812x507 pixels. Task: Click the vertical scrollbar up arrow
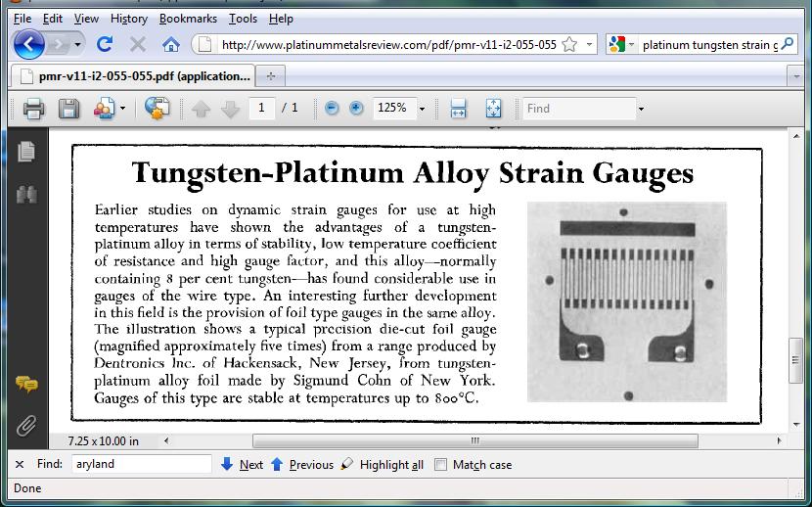tap(796, 136)
